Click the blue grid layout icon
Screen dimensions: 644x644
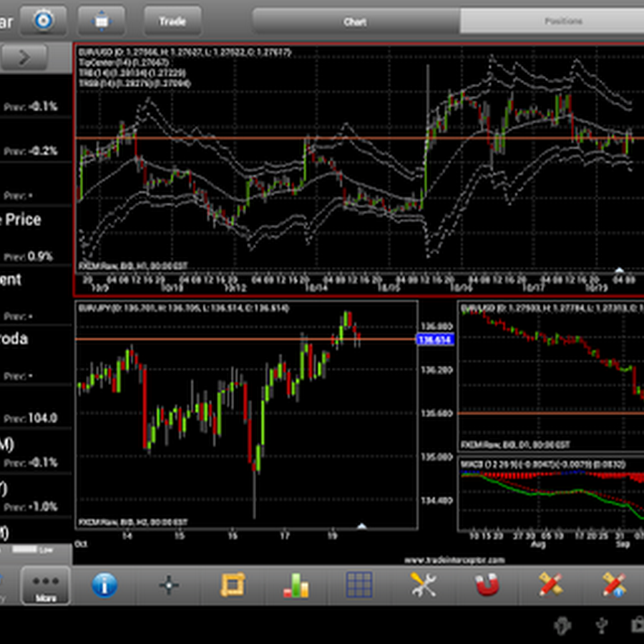point(359,585)
